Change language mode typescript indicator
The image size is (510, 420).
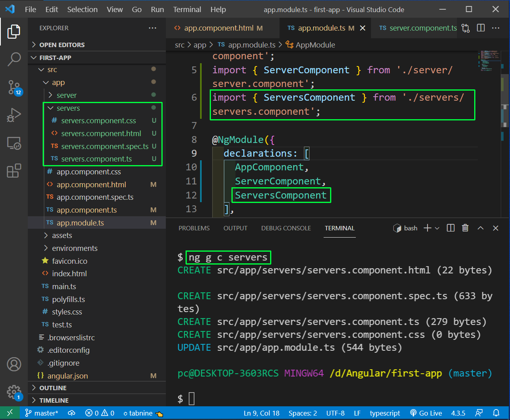(385, 413)
